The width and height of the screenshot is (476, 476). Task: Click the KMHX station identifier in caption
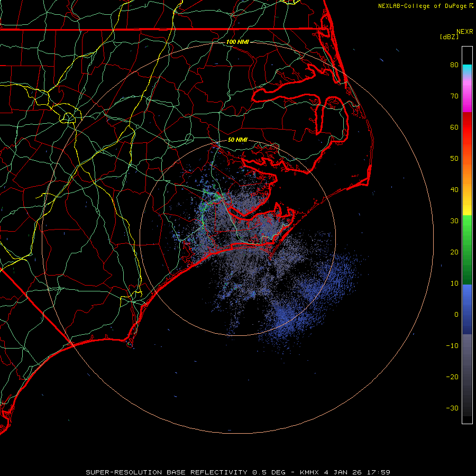[309, 472]
